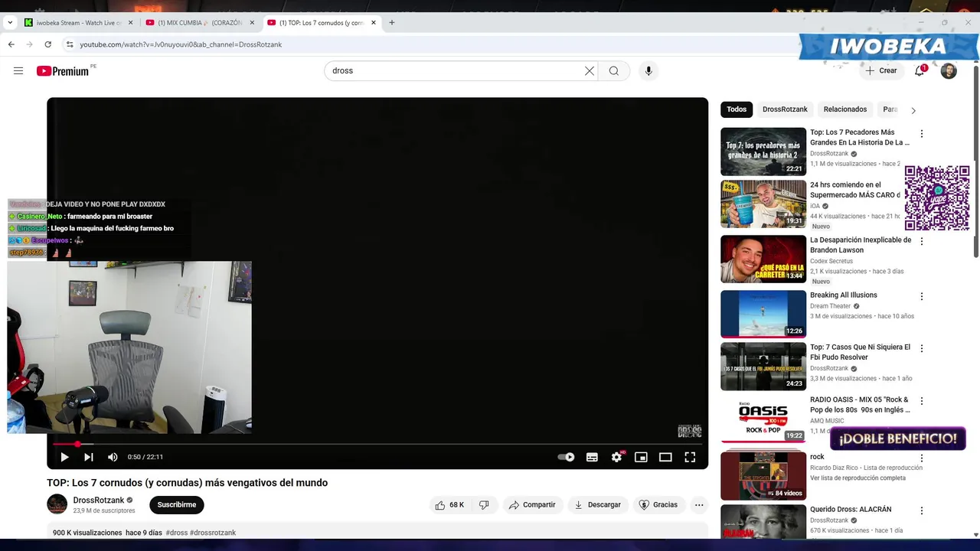The image size is (980, 551).
Task: Open account avatar menu
Action: click(x=949, y=71)
